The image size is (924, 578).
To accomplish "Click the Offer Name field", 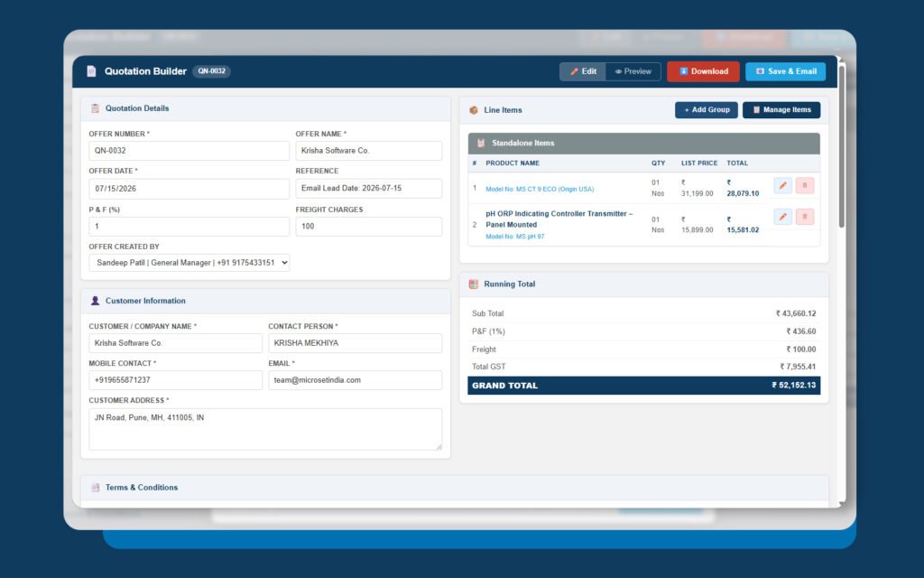I will 369,151.
